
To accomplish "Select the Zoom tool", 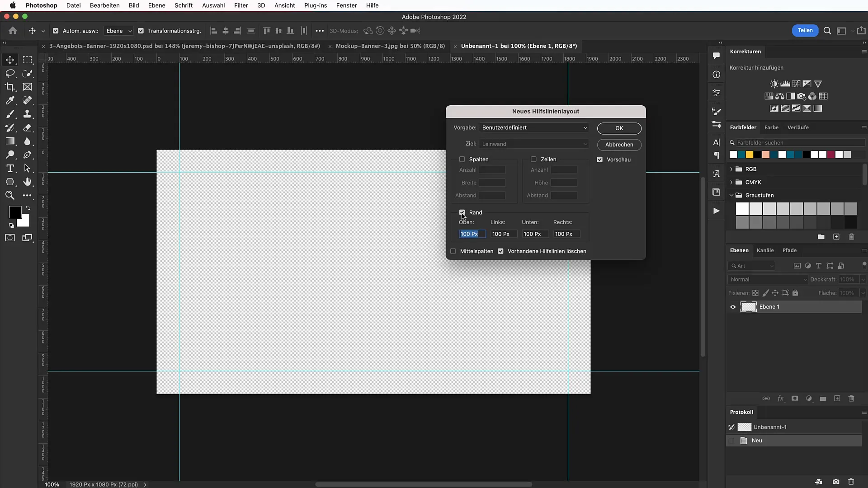I will click(x=10, y=195).
